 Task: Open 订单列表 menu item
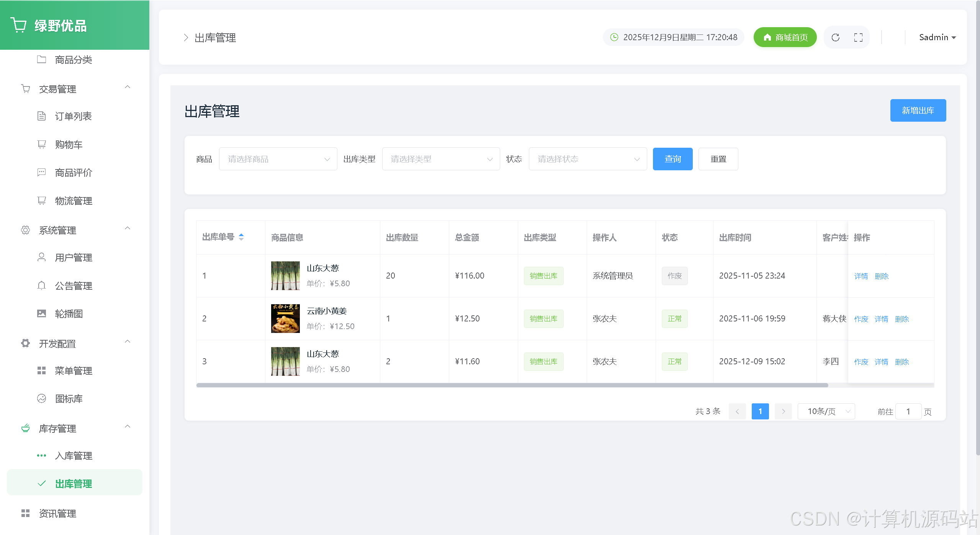(73, 116)
